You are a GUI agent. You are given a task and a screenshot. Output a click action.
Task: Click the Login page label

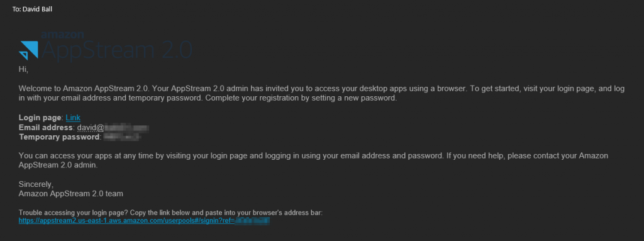(40, 118)
